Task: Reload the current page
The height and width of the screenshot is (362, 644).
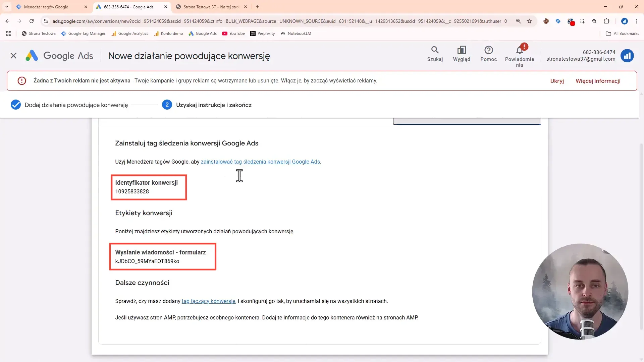Action: pos(32,21)
